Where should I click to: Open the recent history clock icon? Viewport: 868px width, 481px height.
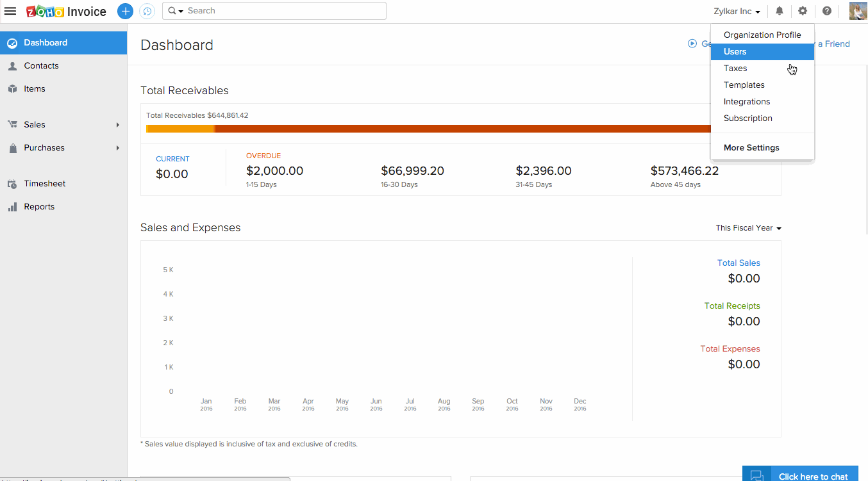click(147, 11)
